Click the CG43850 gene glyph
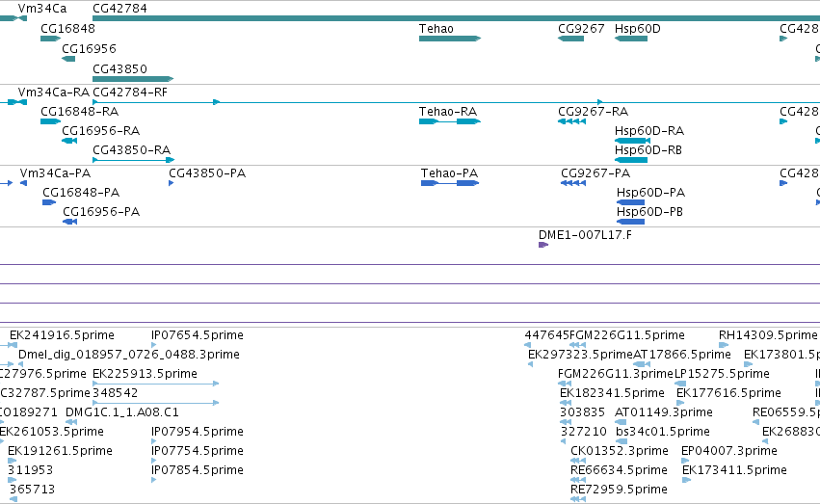This screenshot has width=820, height=504. click(133, 79)
